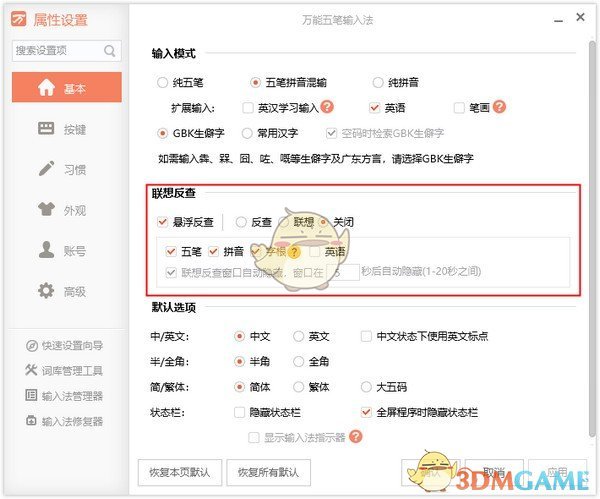Image resolution: width=600 pixels, height=499 pixels.
Task: Enable 英汉学习输入 checkbox
Action: pyautogui.click(x=248, y=108)
